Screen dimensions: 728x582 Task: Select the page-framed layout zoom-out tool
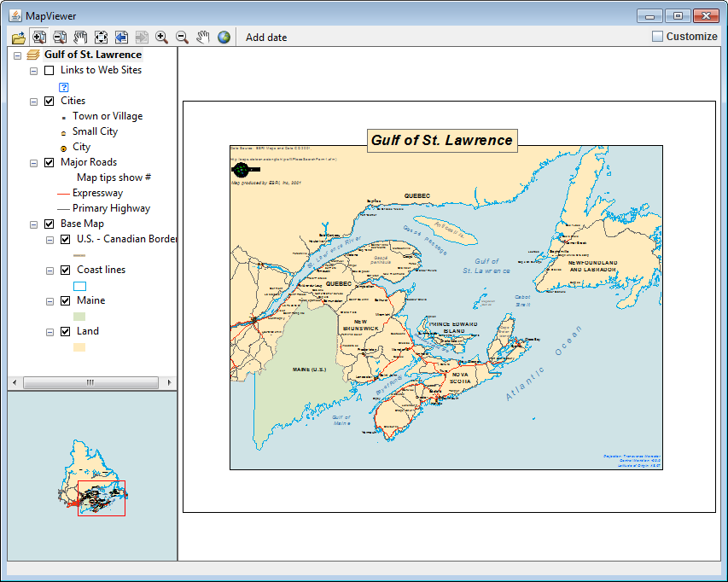coord(60,37)
